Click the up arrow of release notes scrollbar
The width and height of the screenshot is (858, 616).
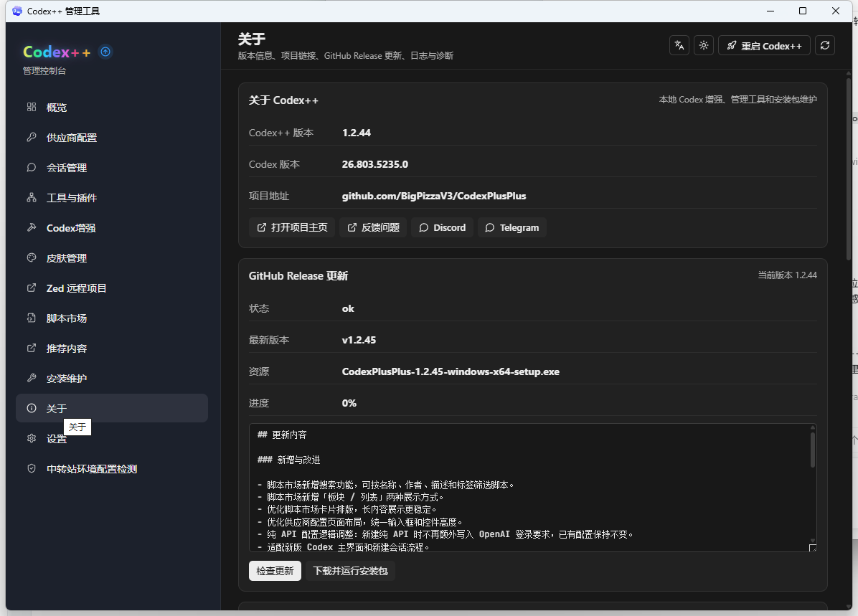[x=813, y=427]
